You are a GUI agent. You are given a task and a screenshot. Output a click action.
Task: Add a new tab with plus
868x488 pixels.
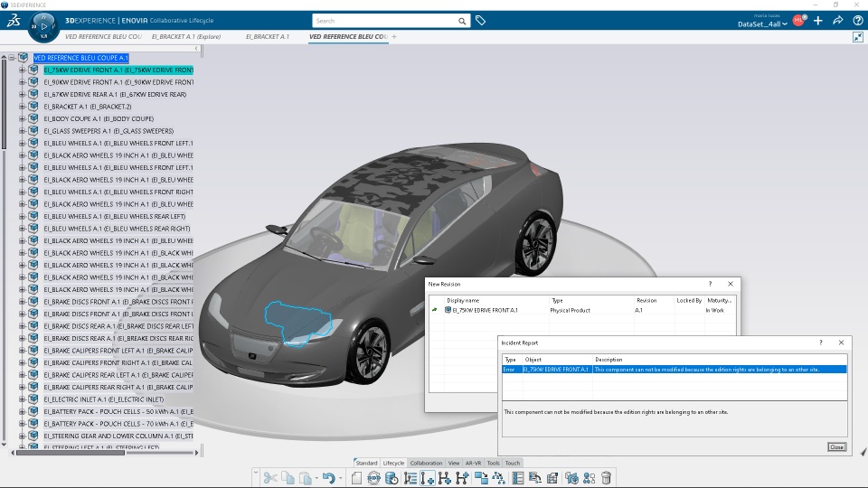click(x=394, y=36)
